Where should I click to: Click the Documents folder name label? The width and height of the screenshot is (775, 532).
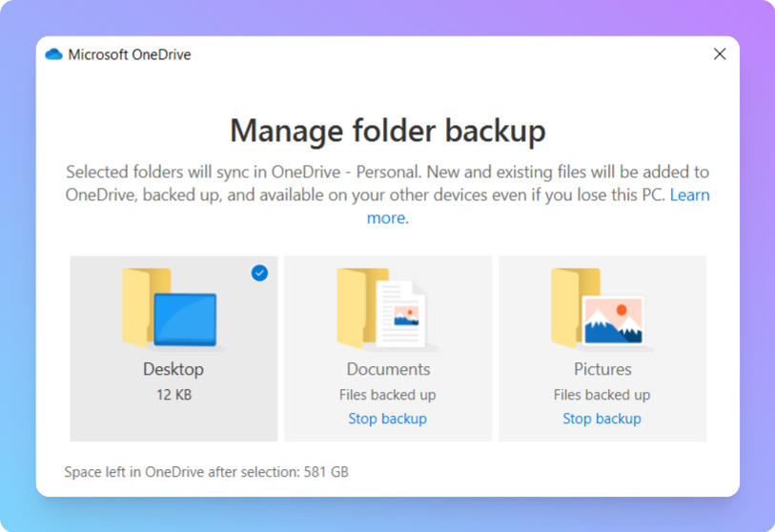point(388,369)
